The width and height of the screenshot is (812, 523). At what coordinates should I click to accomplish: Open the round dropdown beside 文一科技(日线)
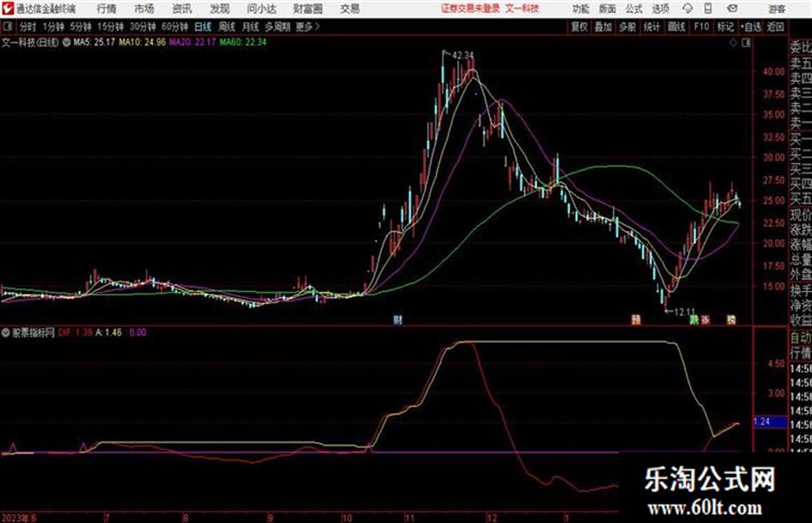pos(66,42)
